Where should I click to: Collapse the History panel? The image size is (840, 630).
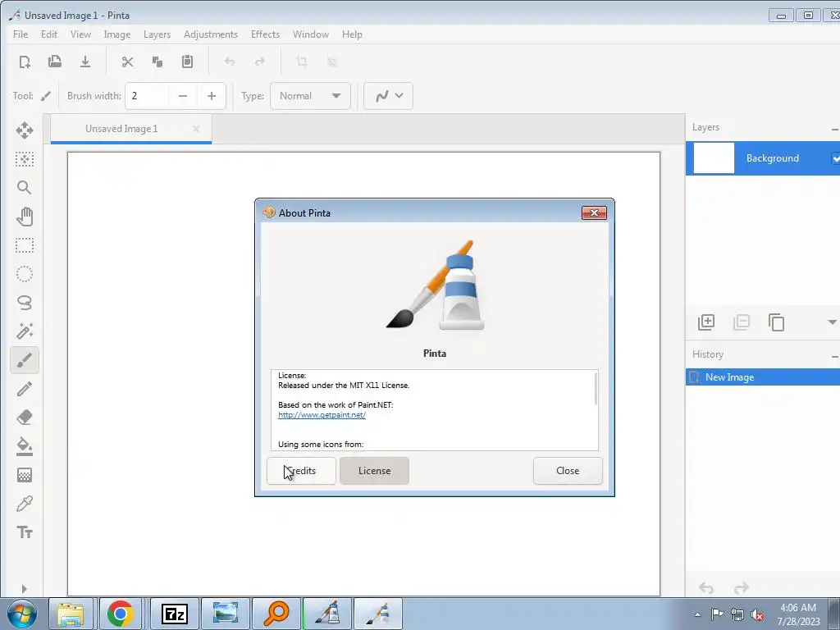tap(834, 356)
